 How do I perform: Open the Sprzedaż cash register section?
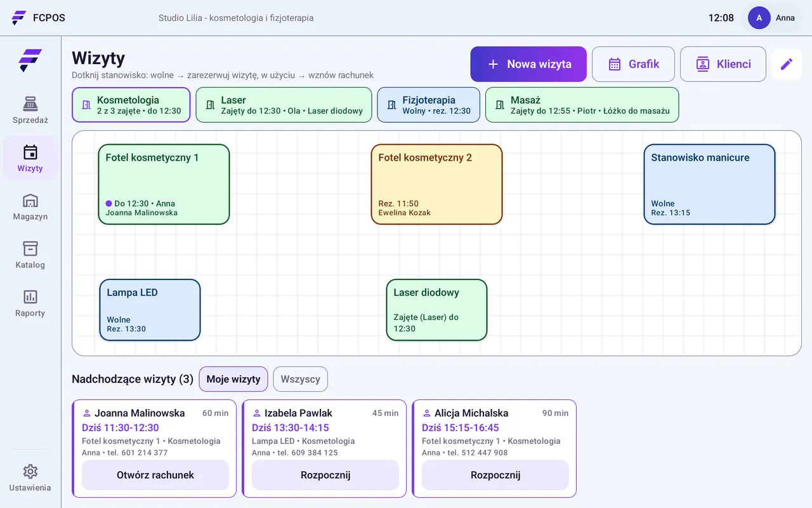click(x=30, y=110)
